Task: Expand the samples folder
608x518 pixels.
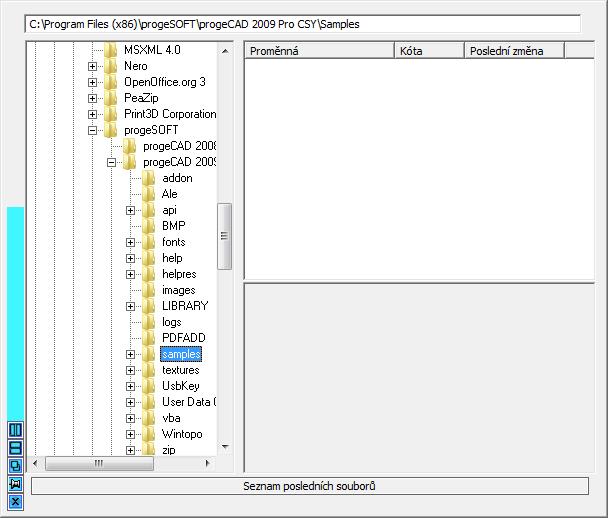Action: click(x=130, y=354)
